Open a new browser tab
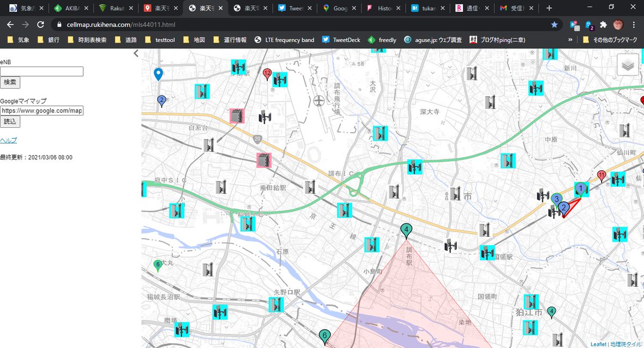Image resolution: width=644 pixels, height=348 pixels. [548, 9]
